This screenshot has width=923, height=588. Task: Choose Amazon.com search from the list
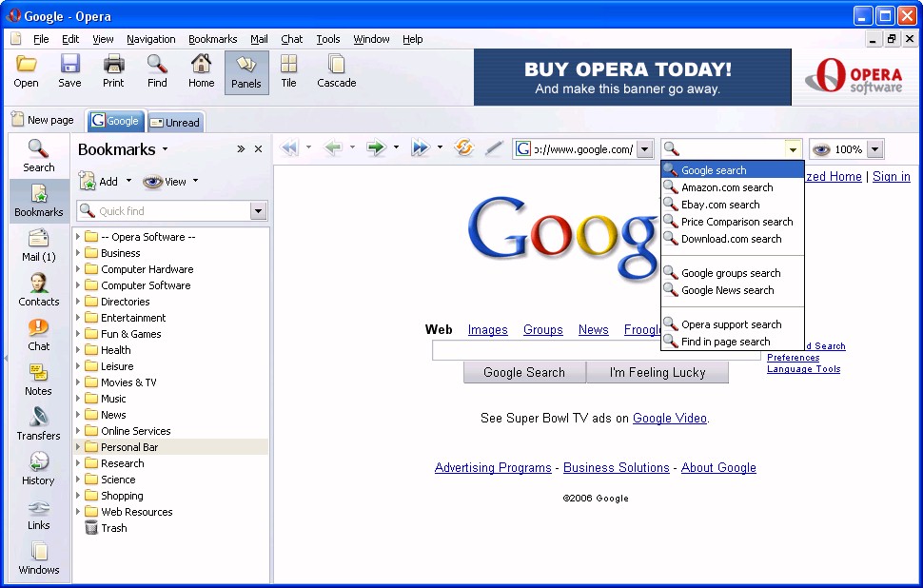coord(733,187)
